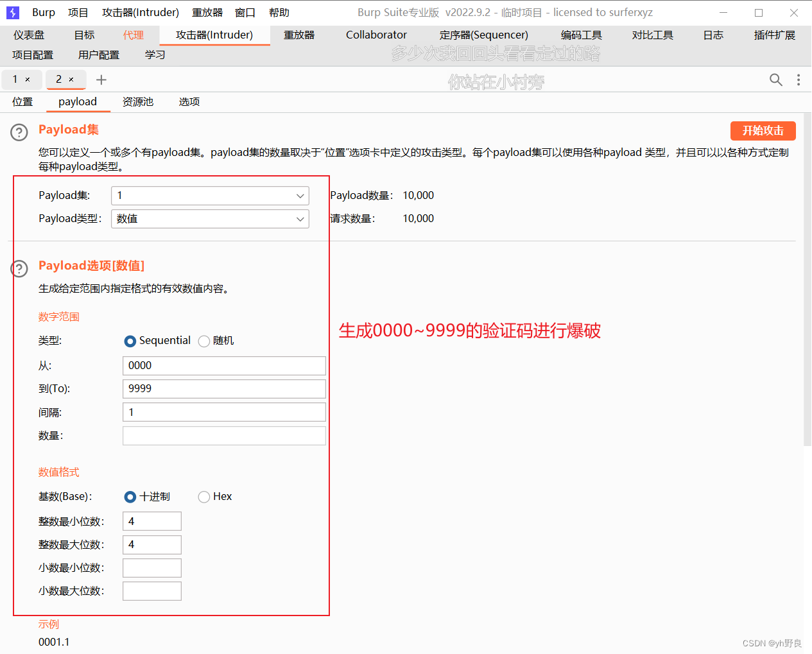Viewport: 812px width, 654px height.
Task: Open the 帮助 menu
Action: [x=279, y=12]
